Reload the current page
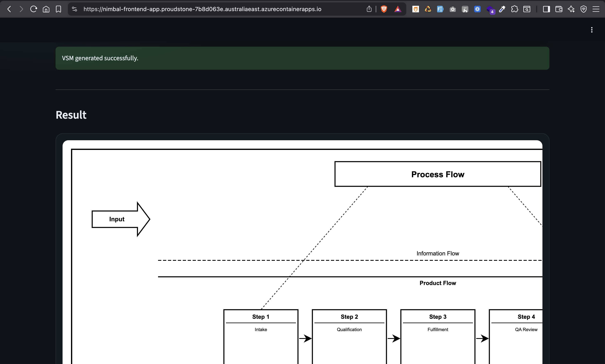The image size is (605, 364). (x=33, y=9)
